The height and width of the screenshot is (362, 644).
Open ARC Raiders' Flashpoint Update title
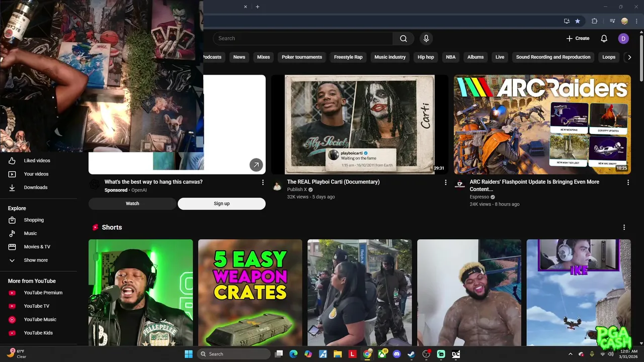(534, 186)
